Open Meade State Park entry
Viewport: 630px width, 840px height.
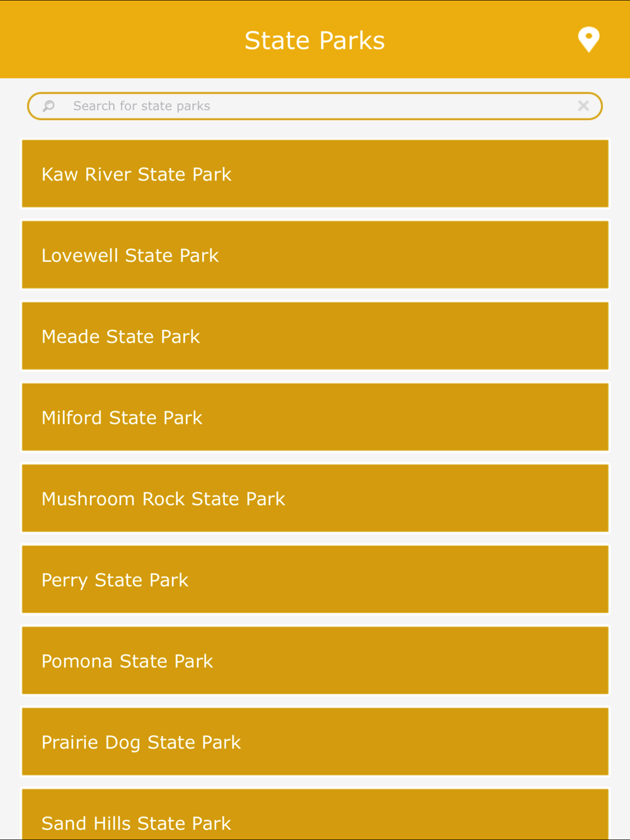[x=315, y=336]
